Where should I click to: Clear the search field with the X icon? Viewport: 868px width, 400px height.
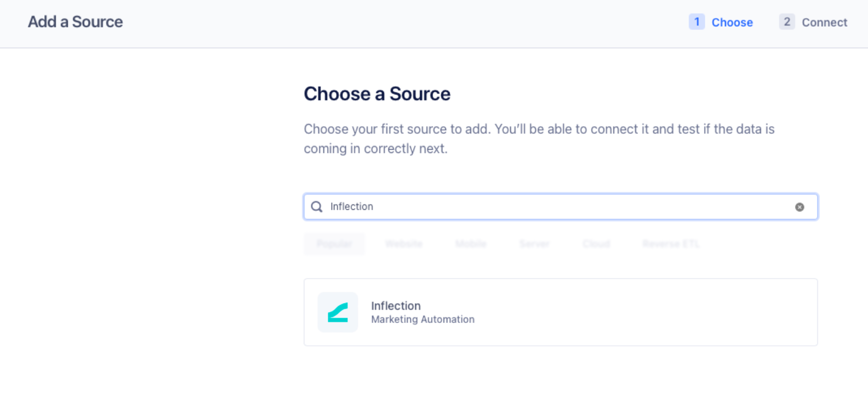pyautogui.click(x=799, y=207)
